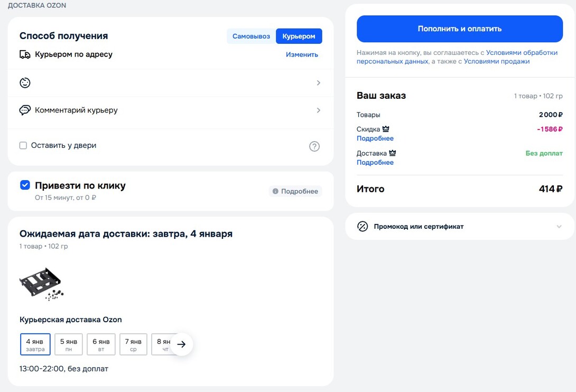Select delivery date 8 янв чт
This screenshot has height=392, width=576.
(x=162, y=344)
